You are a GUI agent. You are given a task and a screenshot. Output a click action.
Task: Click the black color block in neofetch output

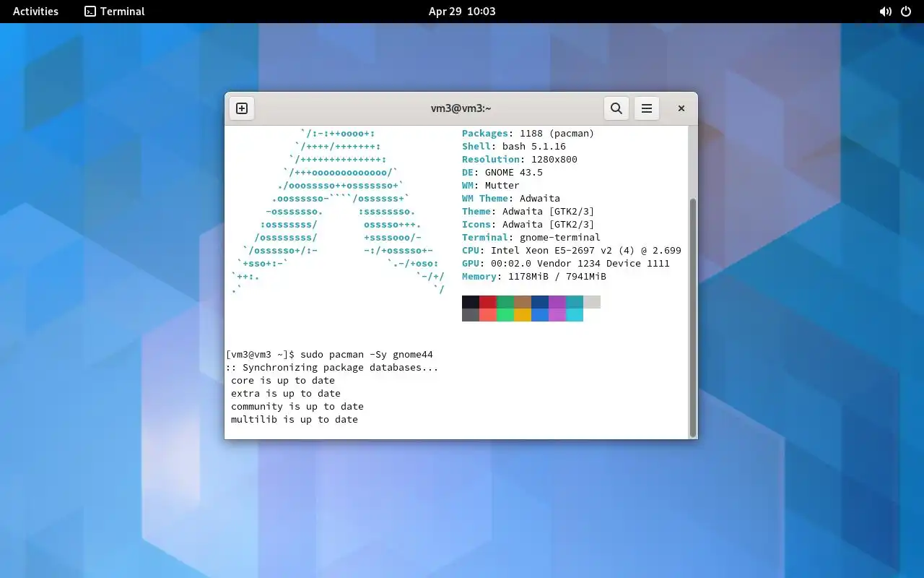(x=471, y=302)
